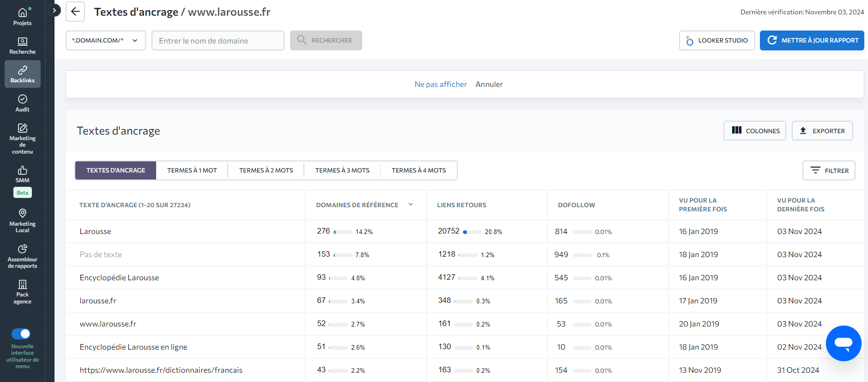The width and height of the screenshot is (868, 382).
Task: Select Backlinks sidebar icon
Action: coord(22,74)
